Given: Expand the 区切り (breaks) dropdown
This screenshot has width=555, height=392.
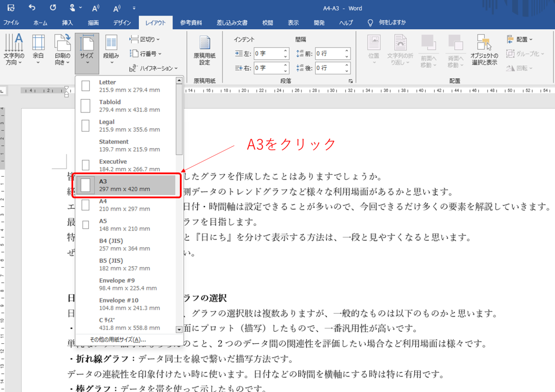Looking at the screenshot, I should click(145, 39).
